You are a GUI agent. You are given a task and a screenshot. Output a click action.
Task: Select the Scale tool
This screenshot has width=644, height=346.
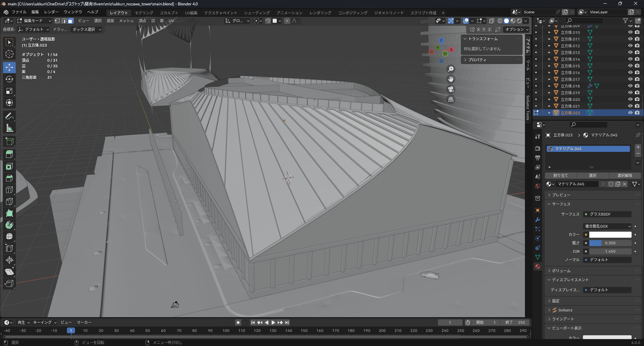coord(9,91)
